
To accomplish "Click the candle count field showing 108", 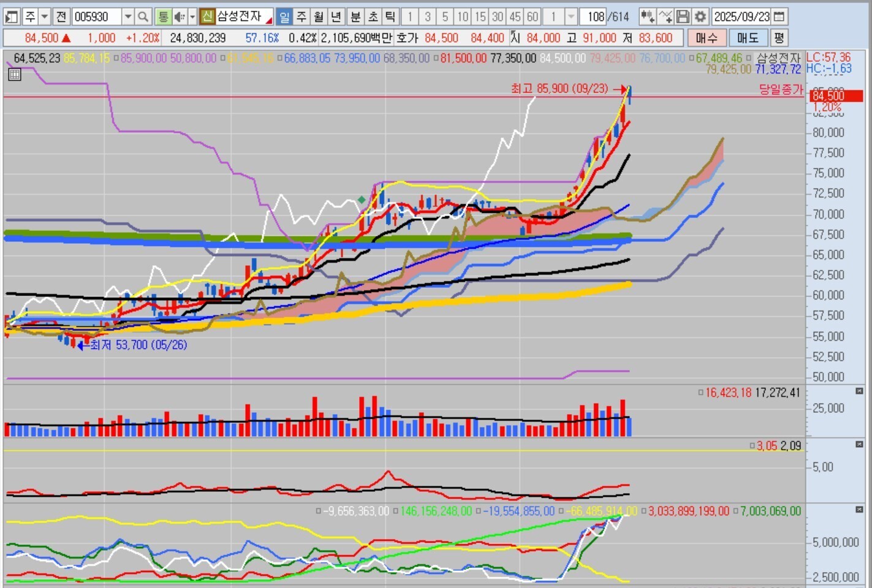I will tap(593, 17).
